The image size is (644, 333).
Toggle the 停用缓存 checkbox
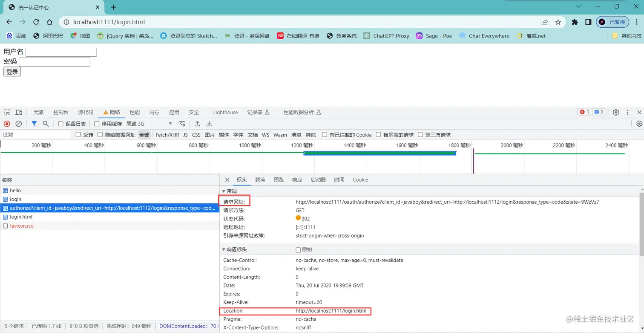tap(97, 124)
